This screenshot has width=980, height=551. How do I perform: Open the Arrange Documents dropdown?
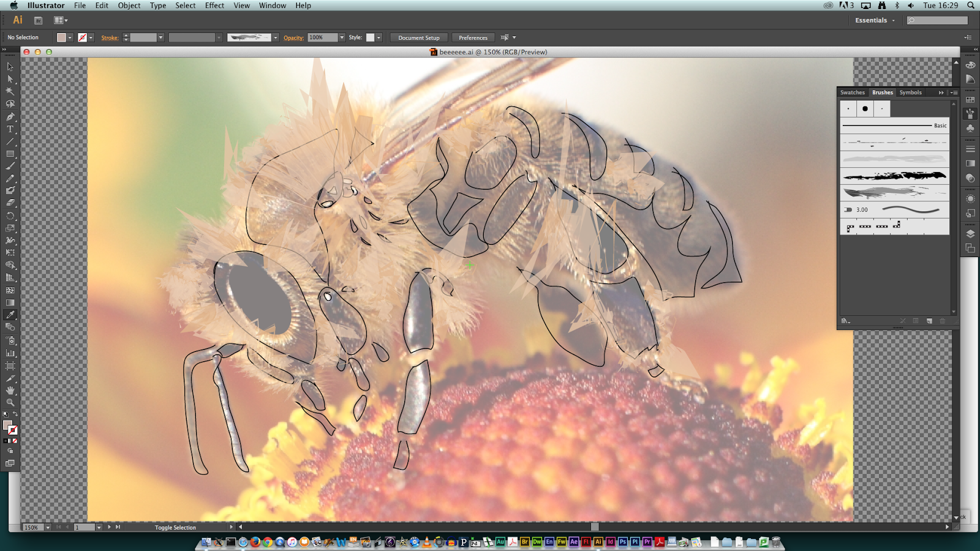coord(61,20)
